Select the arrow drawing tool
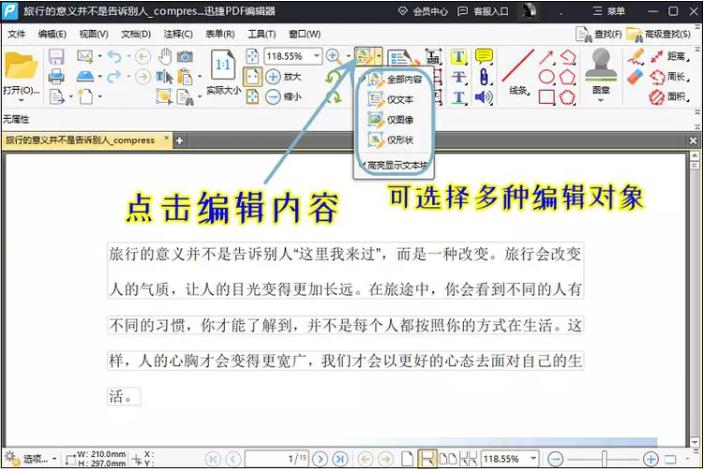 [546, 57]
